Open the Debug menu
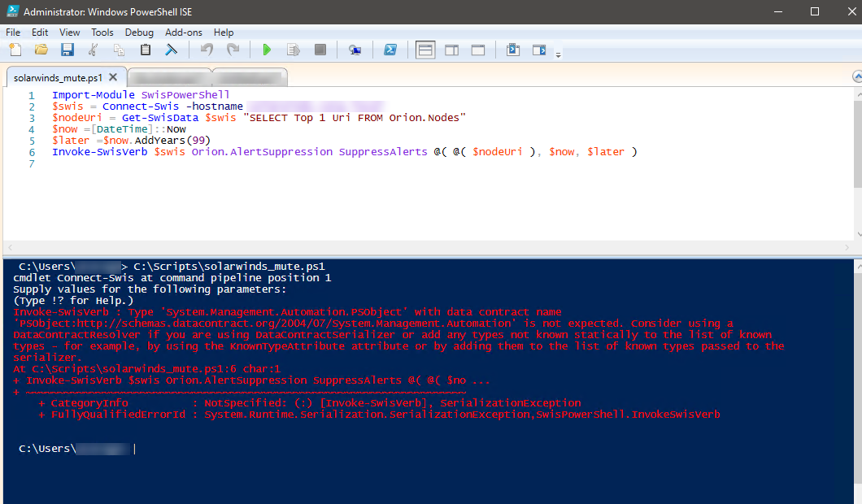 coord(139,33)
